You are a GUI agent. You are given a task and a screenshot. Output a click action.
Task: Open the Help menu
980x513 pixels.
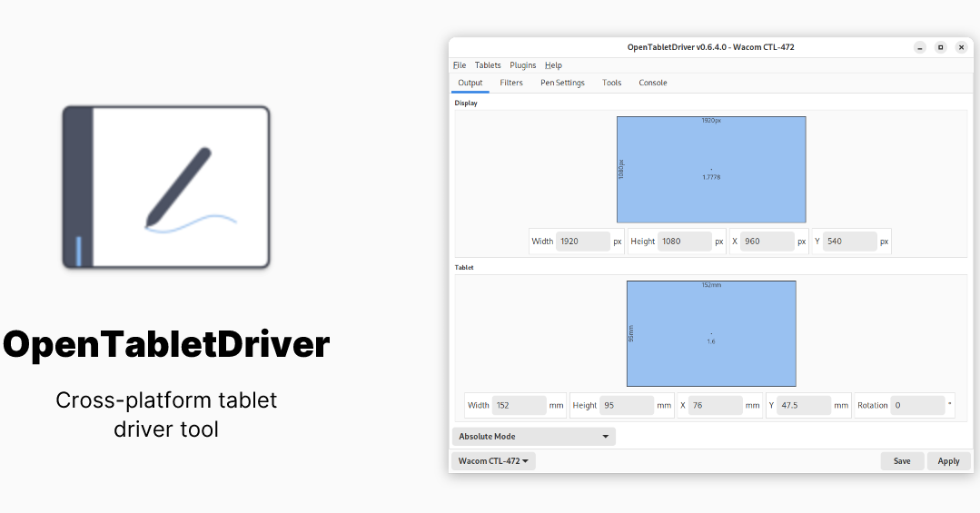point(553,65)
